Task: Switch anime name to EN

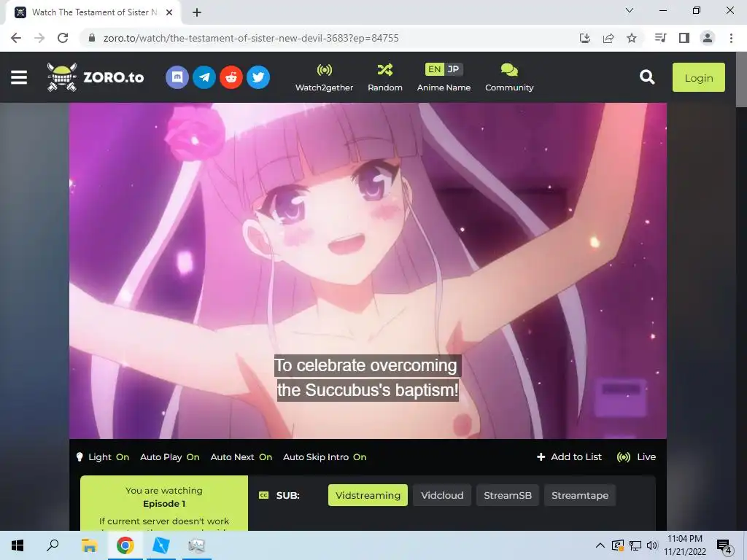Action: click(x=434, y=69)
